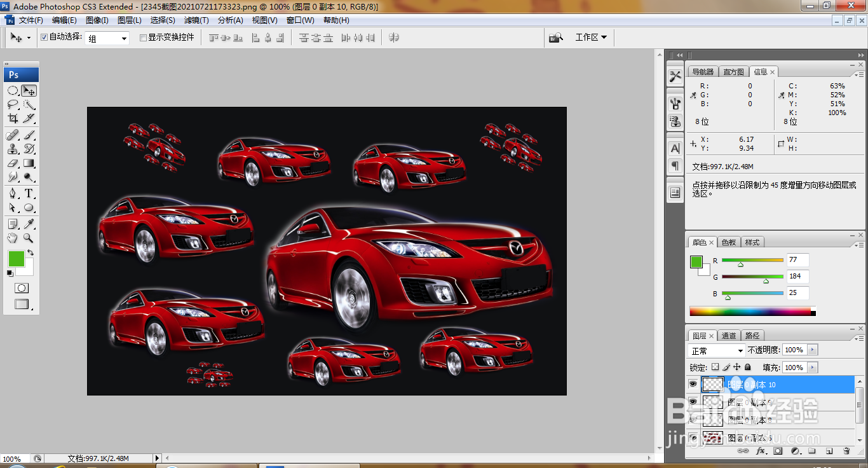Select the Brush tool
This screenshot has height=468, width=868.
click(x=29, y=135)
